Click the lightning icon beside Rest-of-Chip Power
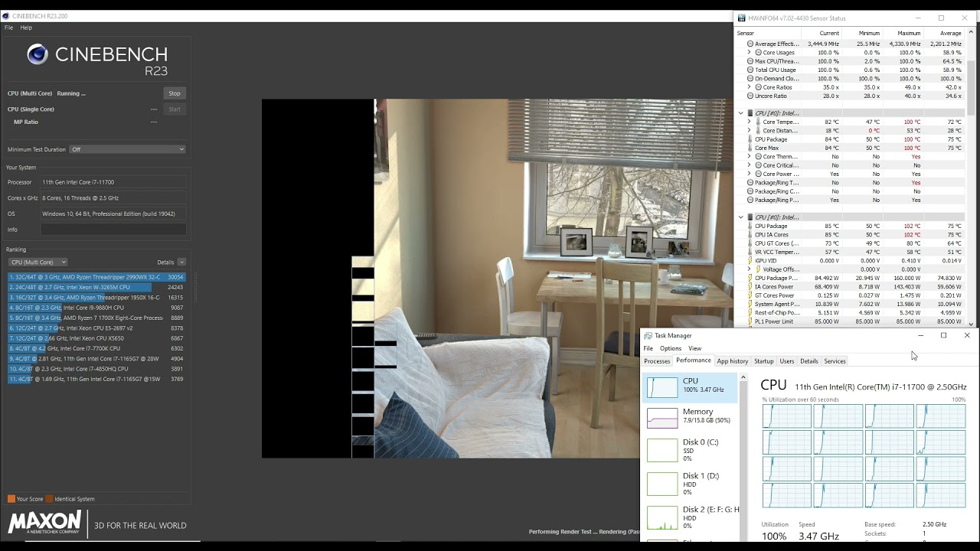 coord(750,313)
